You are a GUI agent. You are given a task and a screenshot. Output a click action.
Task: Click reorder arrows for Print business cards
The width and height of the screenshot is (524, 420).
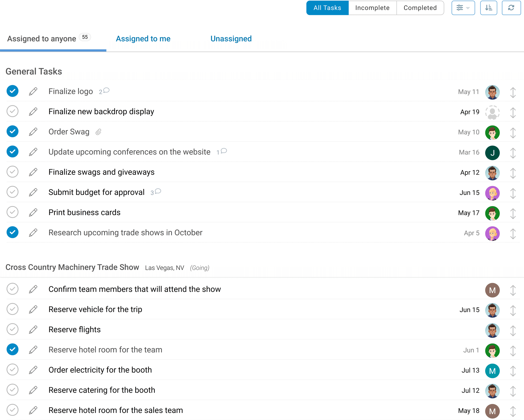coord(513,213)
